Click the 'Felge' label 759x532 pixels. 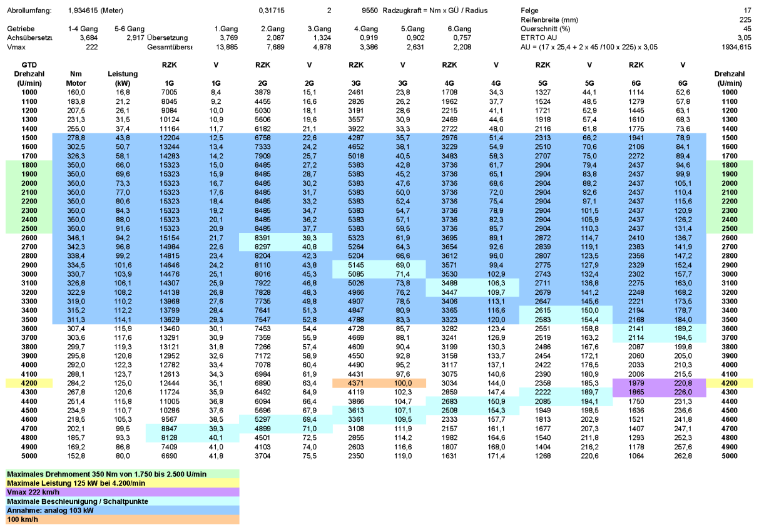(529, 11)
